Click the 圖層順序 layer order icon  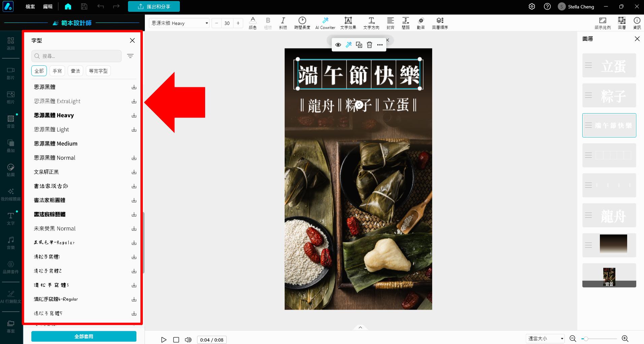click(x=440, y=23)
